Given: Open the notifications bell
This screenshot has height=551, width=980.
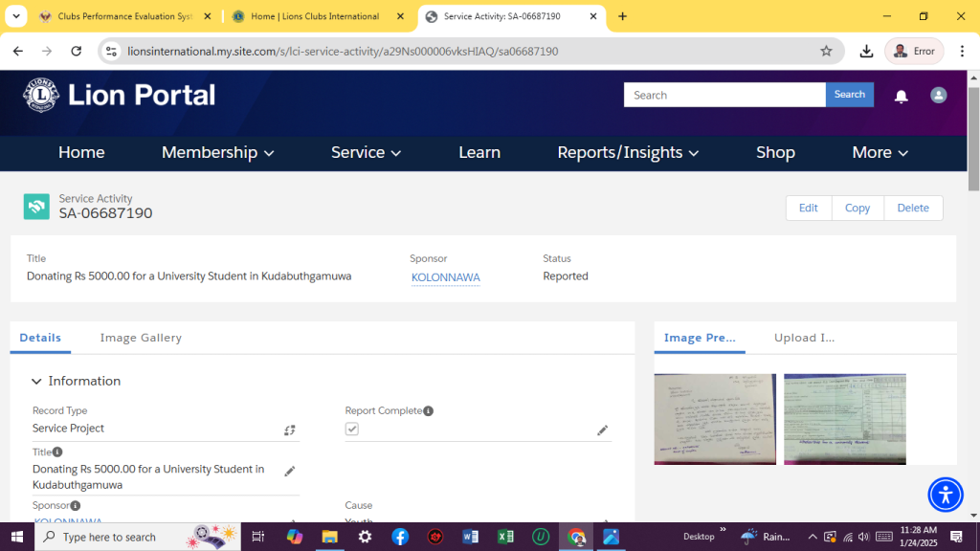Looking at the screenshot, I should (901, 96).
